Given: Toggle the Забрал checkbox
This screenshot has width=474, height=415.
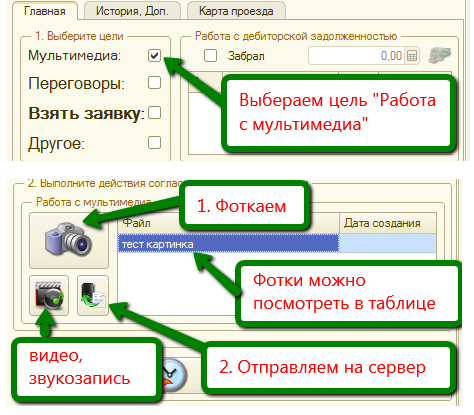Looking at the screenshot, I should (210, 56).
